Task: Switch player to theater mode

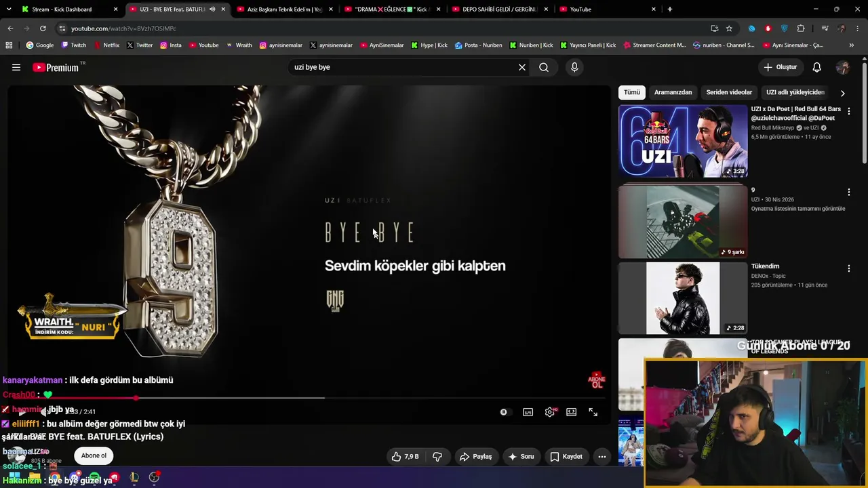Action: [x=571, y=412]
